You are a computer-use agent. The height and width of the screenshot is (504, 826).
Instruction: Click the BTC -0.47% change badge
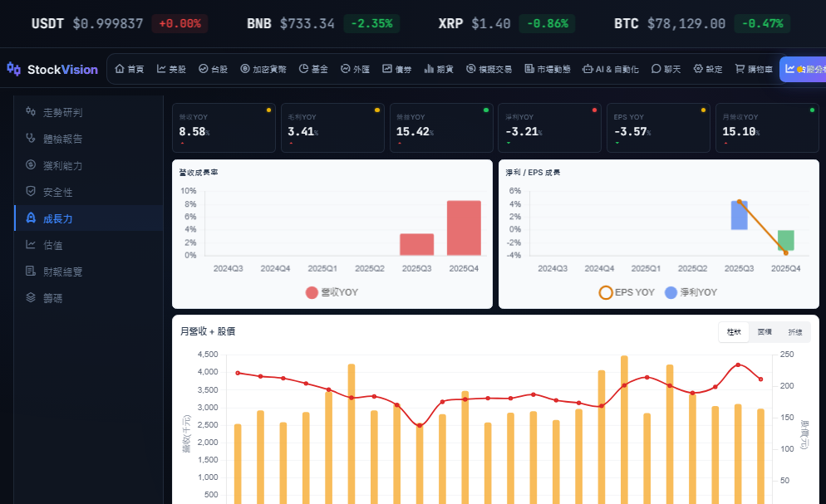762,24
